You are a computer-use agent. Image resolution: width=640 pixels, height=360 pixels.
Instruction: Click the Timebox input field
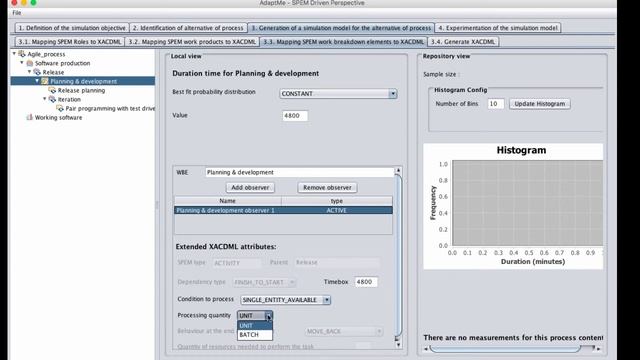(366, 282)
